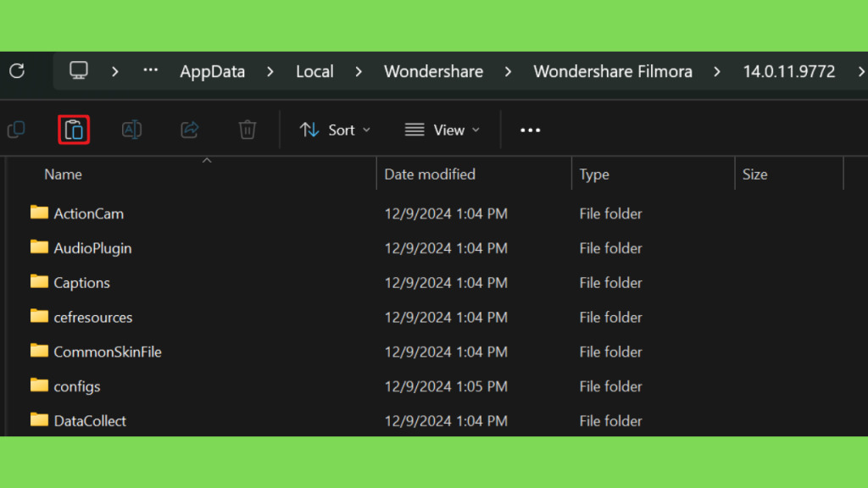Expand chevron after Wondershare breadcrumb
This screenshot has height=488, width=868.
509,71
